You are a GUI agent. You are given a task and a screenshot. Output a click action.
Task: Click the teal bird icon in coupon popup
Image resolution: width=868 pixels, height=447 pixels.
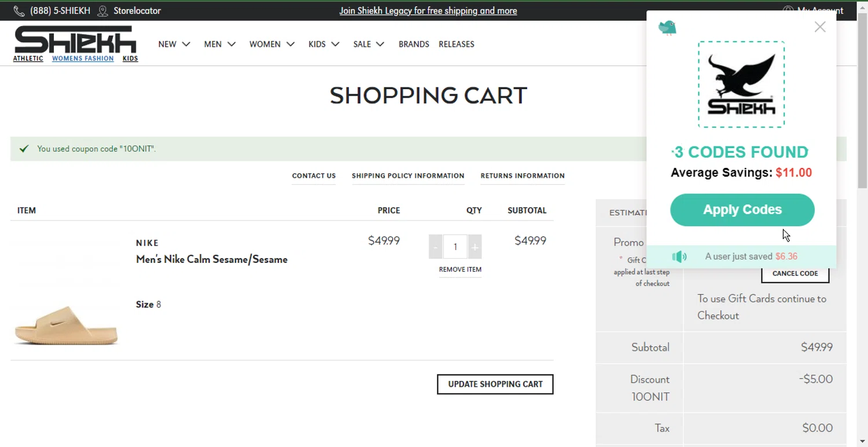667,27
